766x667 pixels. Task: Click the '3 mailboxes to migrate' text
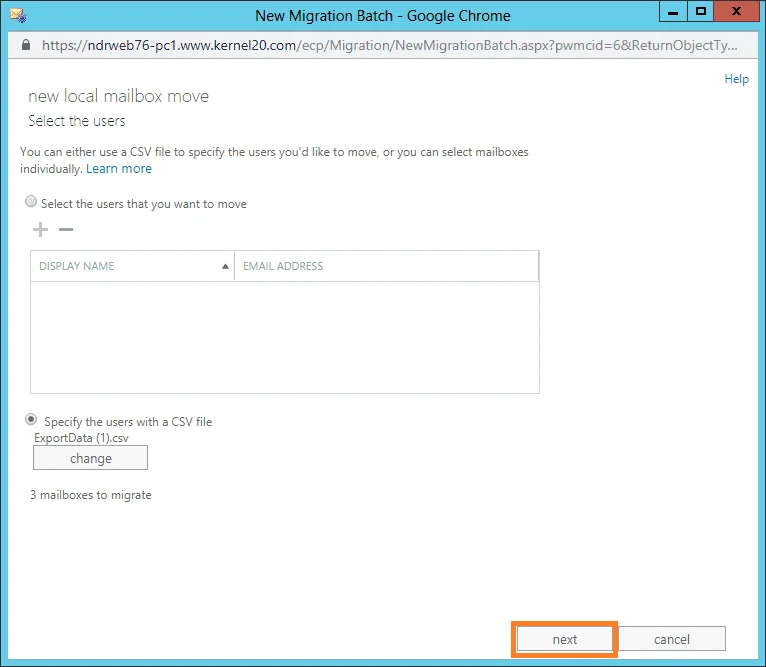91,495
